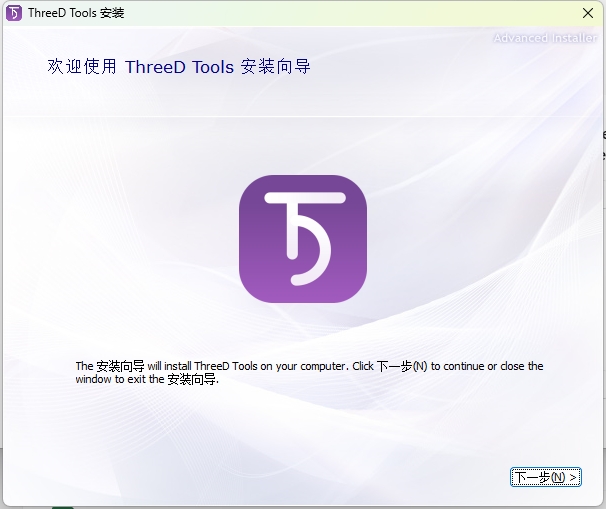Click the text line beginning 'The 安装向导 will install ThreeD Tools'

(310, 366)
